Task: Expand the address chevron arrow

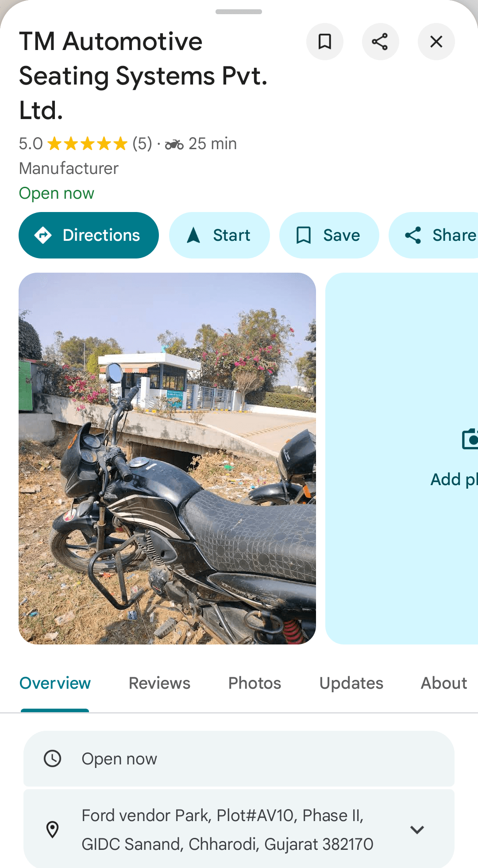Action: (417, 829)
